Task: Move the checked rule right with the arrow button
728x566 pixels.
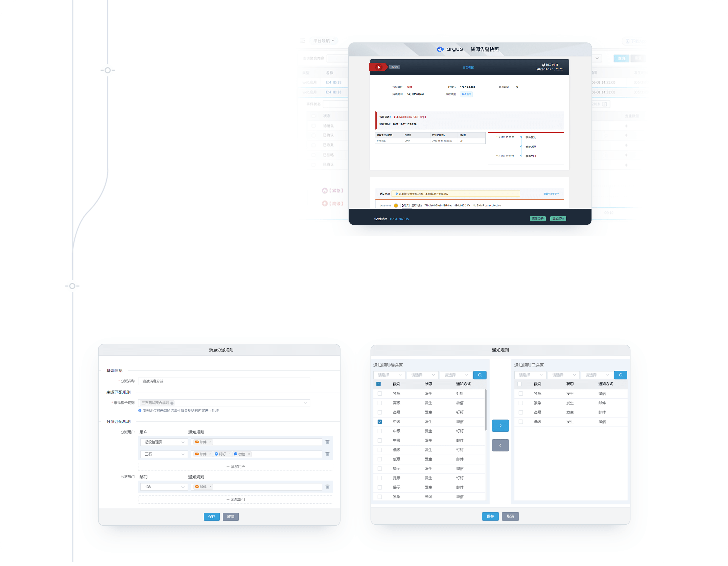Action: pyautogui.click(x=500, y=426)
